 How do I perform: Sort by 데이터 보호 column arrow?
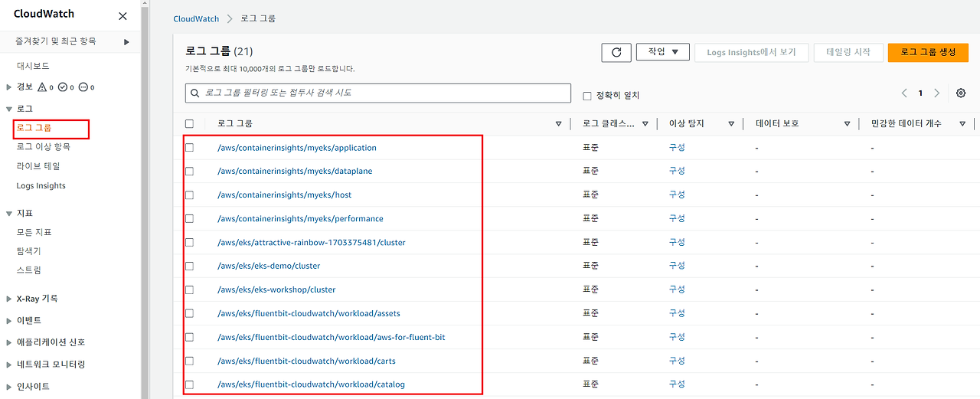pyautogui.click(x=847, y=123)
